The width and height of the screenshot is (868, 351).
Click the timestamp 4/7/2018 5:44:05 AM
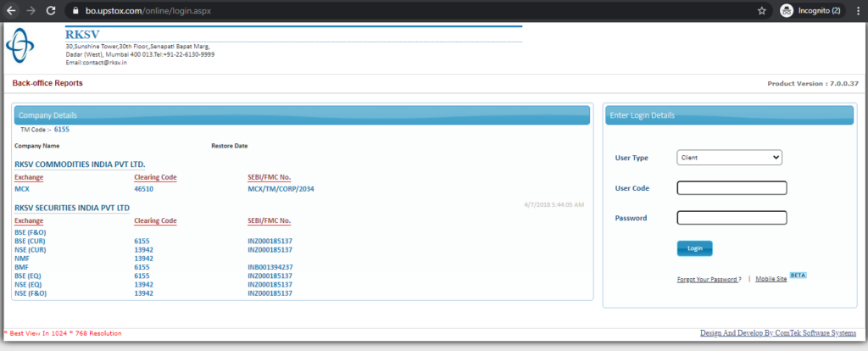tap(554, 205)
